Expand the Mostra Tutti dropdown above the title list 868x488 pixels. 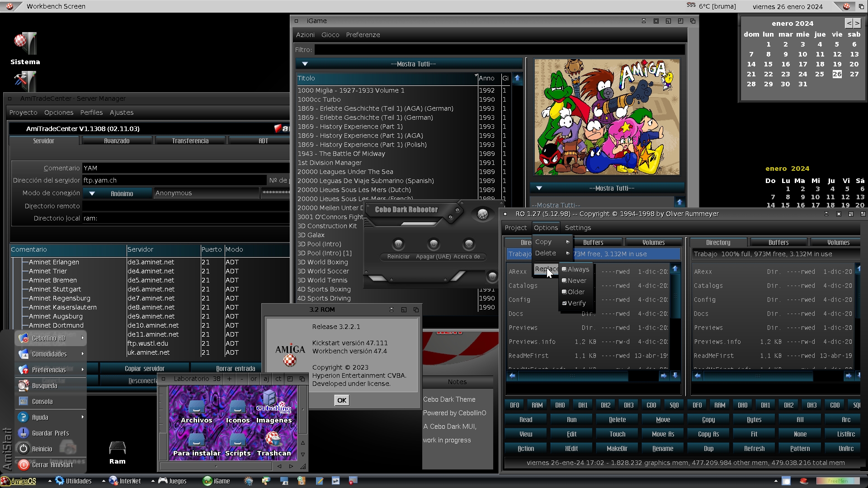(x=409, y=64)
